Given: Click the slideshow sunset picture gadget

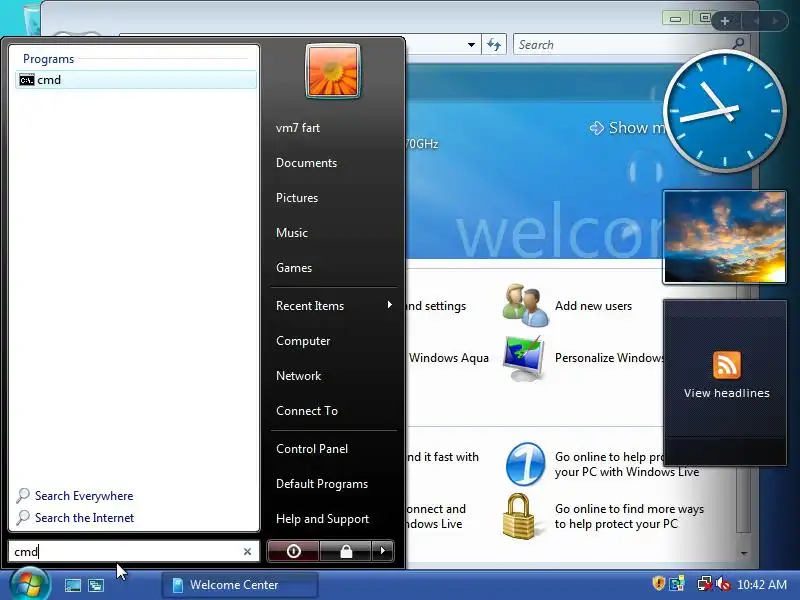Looking at the screenshot, I should point(724,237).
